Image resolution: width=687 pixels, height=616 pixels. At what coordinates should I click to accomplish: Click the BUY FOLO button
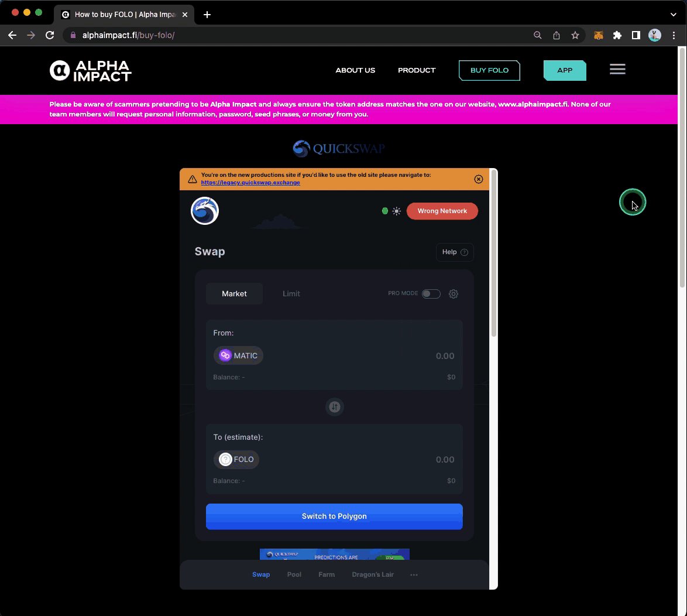pyautogui.click(x=489, y=71)
